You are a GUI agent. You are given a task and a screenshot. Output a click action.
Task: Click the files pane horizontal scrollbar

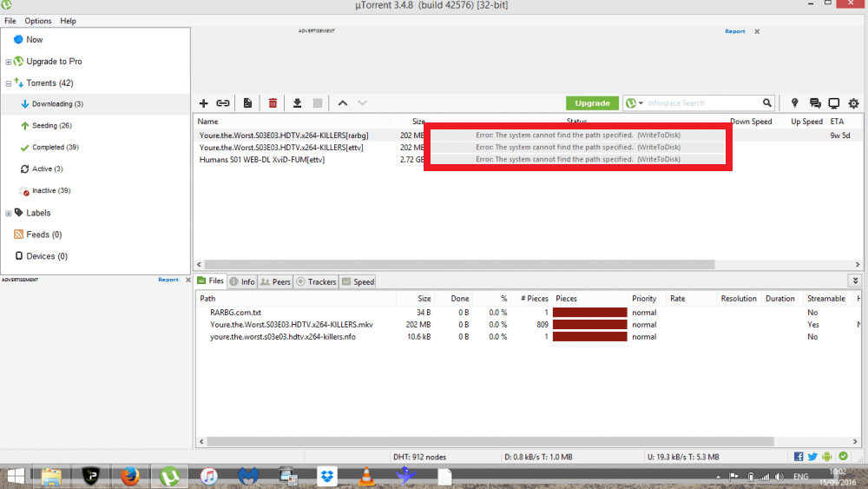tap(490, 441)
